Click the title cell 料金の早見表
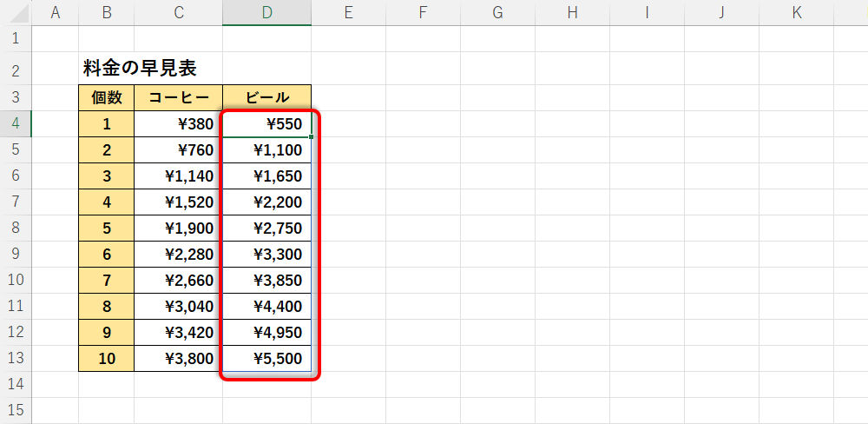 (139, 69)
